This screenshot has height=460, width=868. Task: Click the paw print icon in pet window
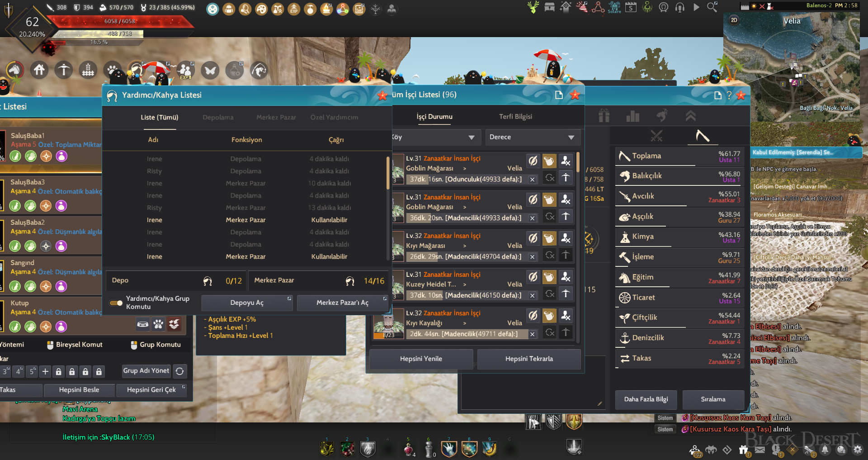pyautogui.click(x=158, y=324)
